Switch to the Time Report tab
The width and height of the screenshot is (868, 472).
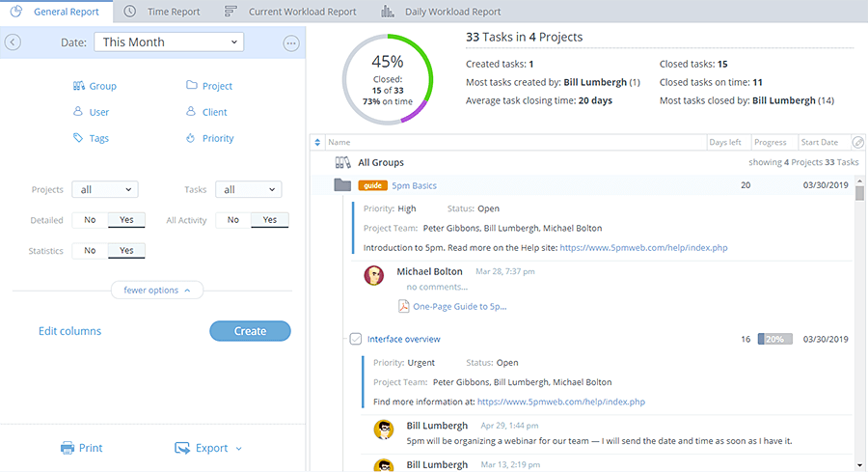pos(162,12)
